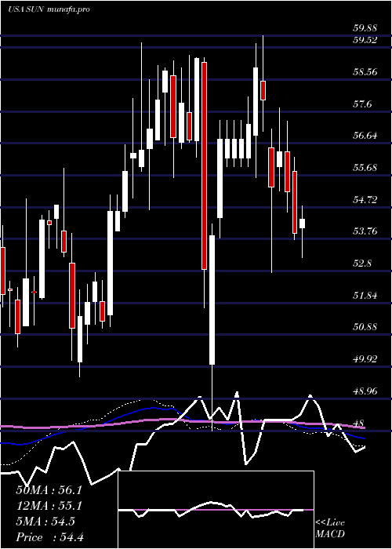The image size is (392, 549).
Task: Click the 'USA SUN munafa.pro' chart title
Action: click(49, 9)
